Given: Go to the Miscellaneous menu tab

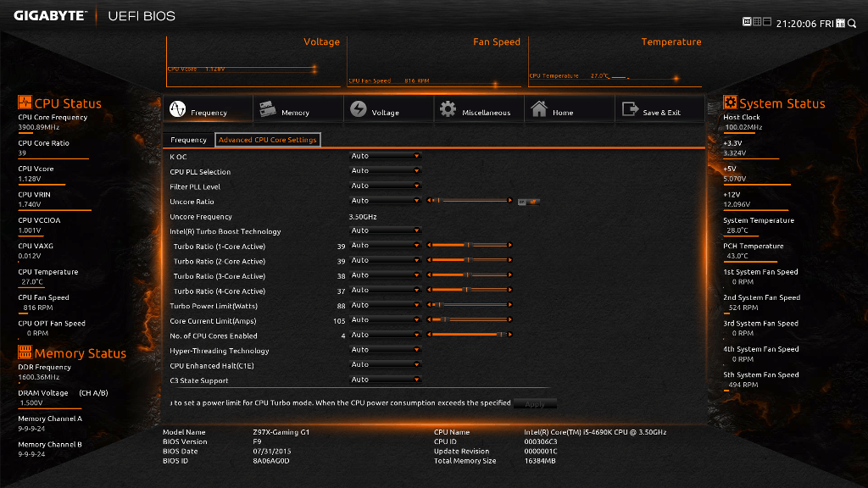Looking at the screenshot, I should [479, 109].
